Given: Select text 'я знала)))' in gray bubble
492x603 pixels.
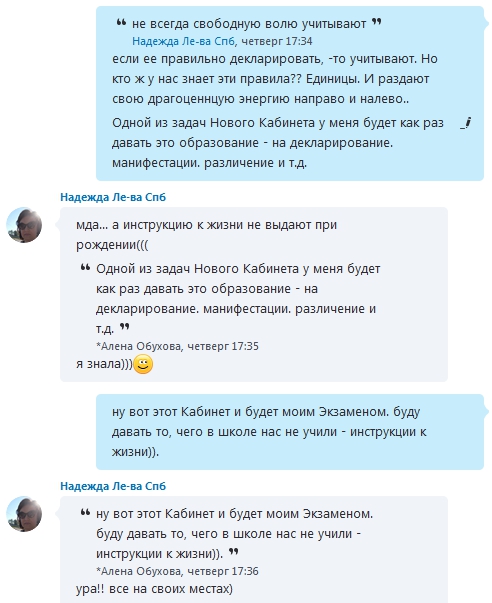Looking at the screenshot, I should click(x=104, y=364).
